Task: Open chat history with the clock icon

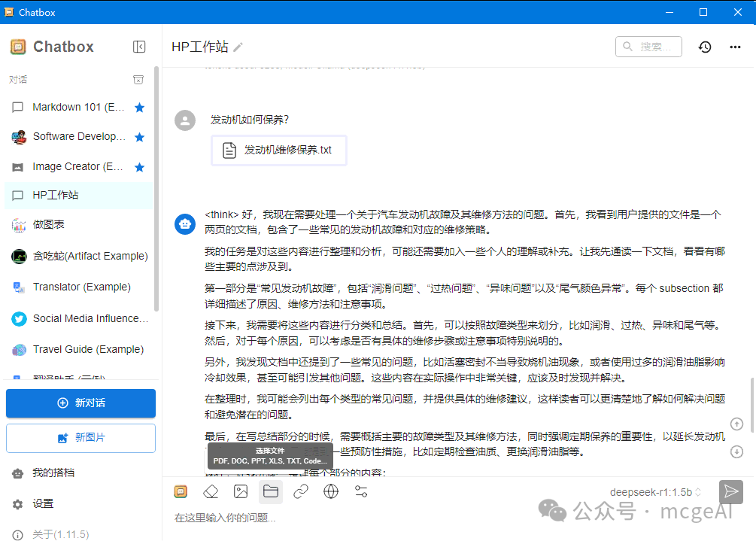Action: 705,47
